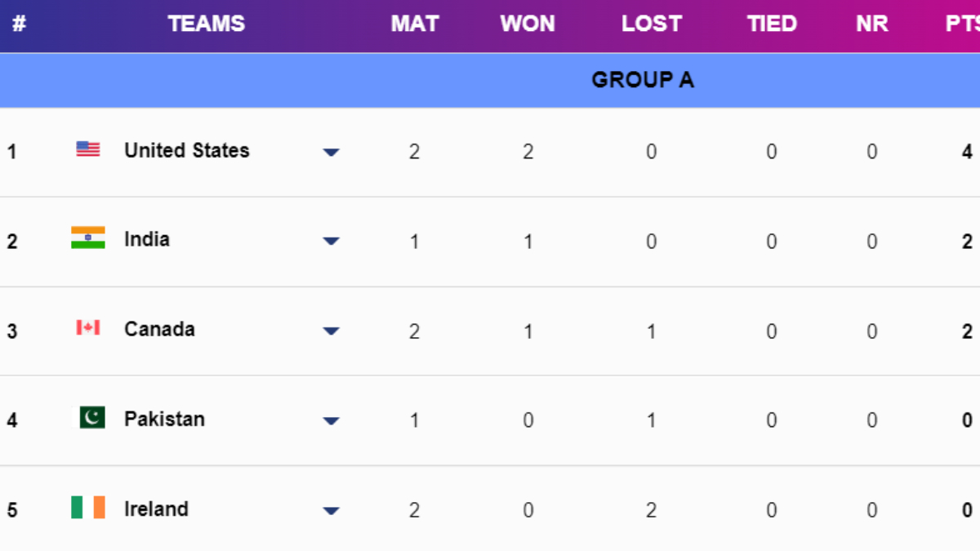
Task: Click the TIED column header
Action: 772,24
